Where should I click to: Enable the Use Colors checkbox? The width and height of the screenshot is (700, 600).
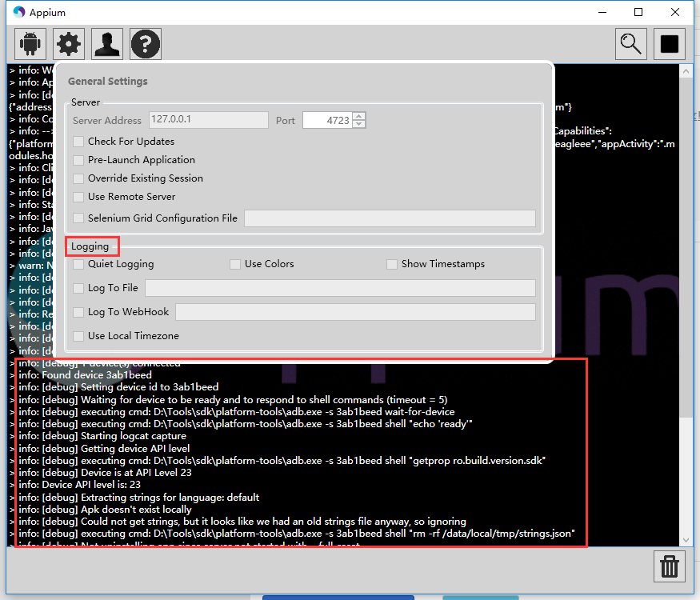[235, 264]
